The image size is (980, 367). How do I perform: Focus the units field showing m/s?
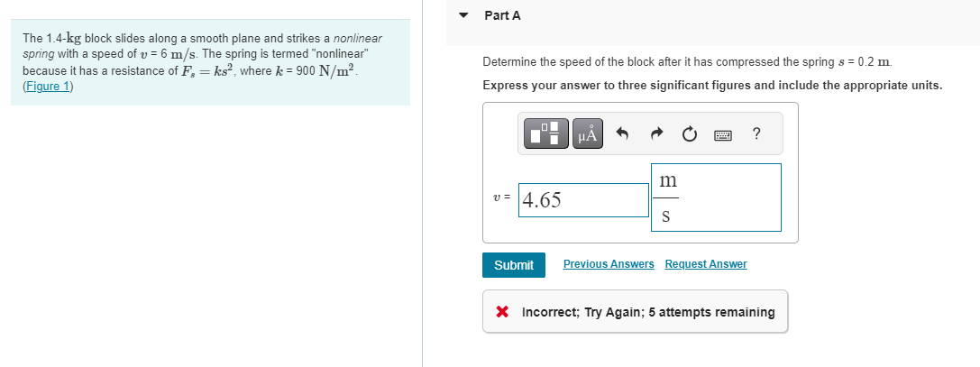[716, 197]
